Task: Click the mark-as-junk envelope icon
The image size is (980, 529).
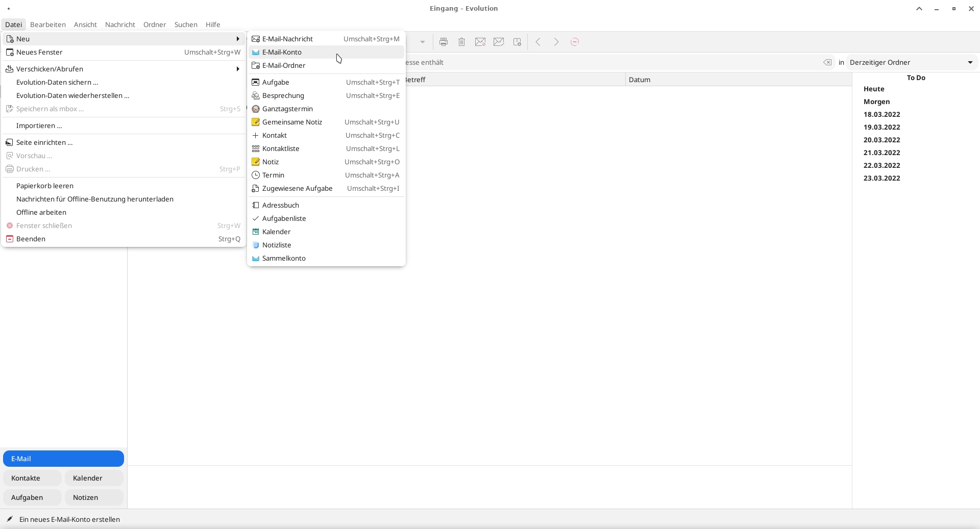Action: 480,42
